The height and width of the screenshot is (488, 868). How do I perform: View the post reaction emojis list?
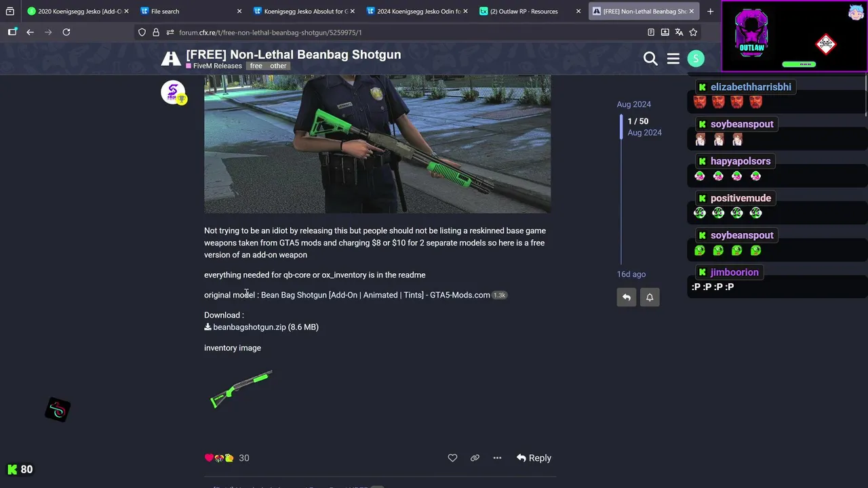(x=219, y=458)
